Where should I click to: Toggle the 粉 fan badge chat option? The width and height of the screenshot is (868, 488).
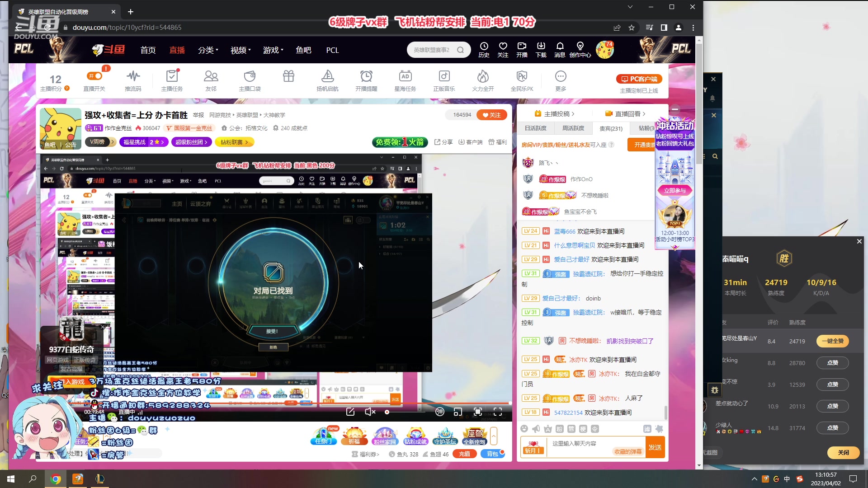559,428
